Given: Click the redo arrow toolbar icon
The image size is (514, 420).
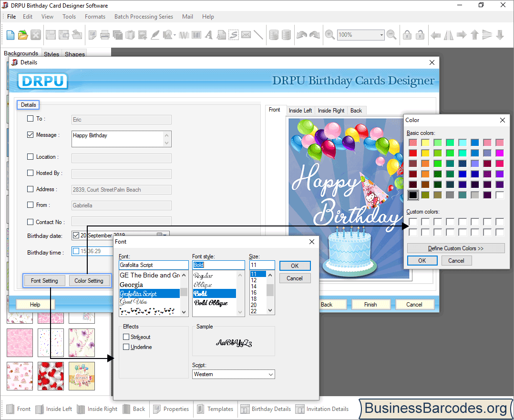Looking at the screenshot, I should click(x=314, y=35).
